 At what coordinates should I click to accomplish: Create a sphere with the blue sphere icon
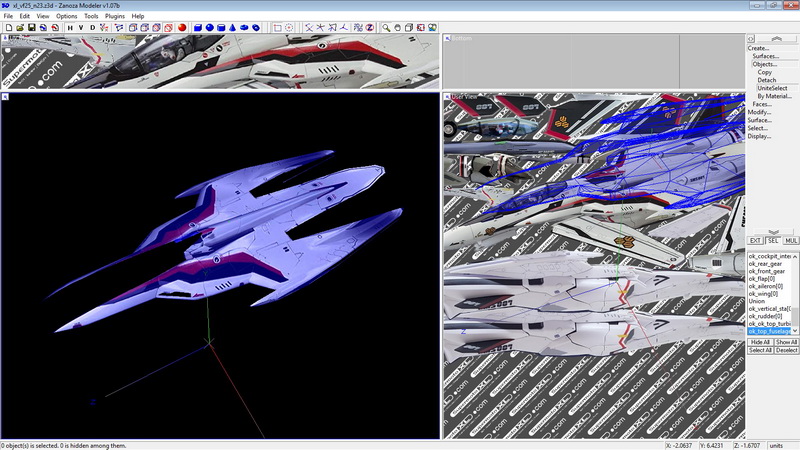(209, 28)
